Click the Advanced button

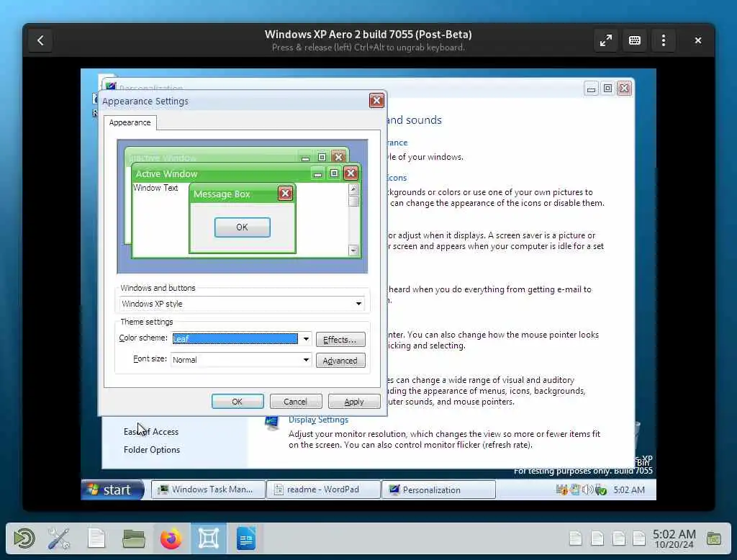340,361
